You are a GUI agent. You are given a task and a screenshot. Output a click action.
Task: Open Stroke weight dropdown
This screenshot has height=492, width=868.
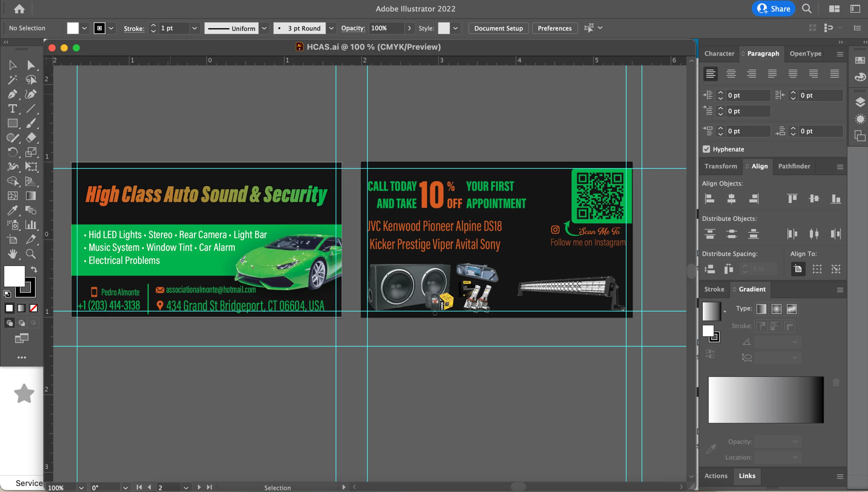[194, 28]
